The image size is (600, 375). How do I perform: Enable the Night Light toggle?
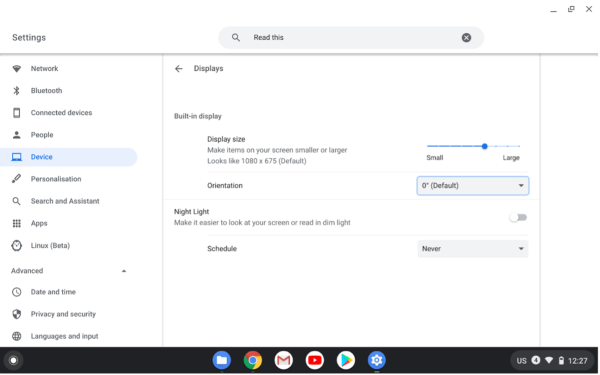click(x=518, y=217)
